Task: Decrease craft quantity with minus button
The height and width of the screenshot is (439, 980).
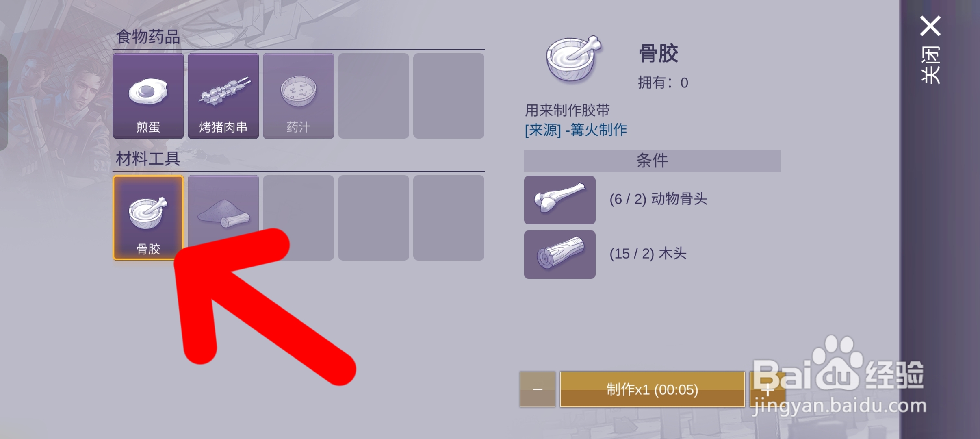Action: 537,389
